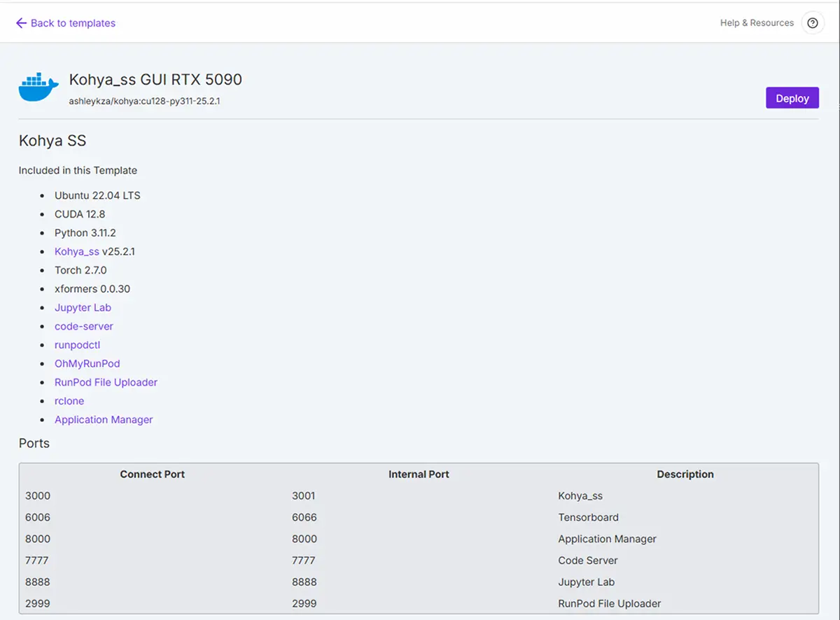Click the RunPod File Uploader description cell
The width and height of the screenshot is (840, 620).
[610, 603]
